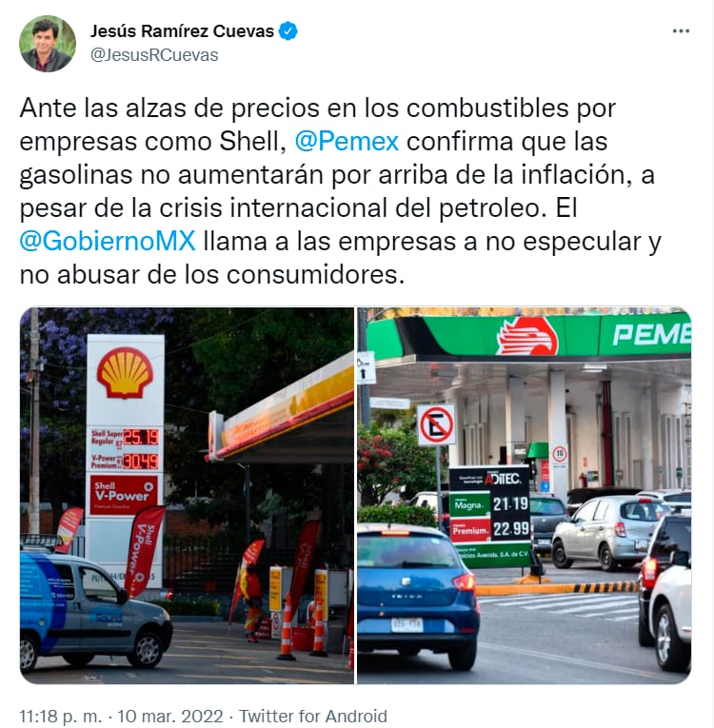Click the Shell V-Power red sign

coord(124,495)
